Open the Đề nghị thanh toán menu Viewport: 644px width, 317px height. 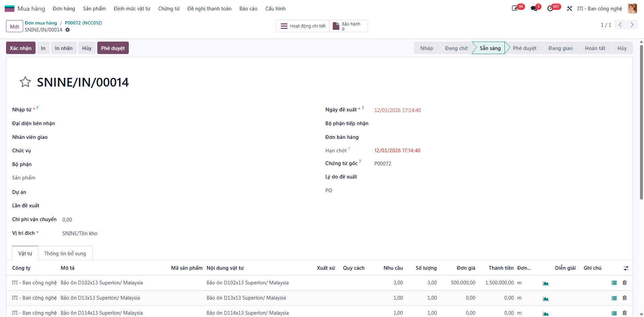tap(209, 8)
